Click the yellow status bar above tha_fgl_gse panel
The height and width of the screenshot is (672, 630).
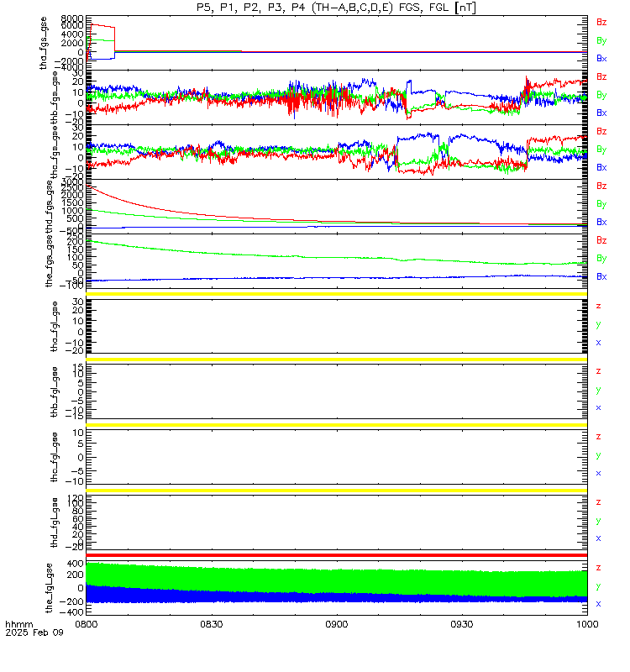tap(337, 294)
